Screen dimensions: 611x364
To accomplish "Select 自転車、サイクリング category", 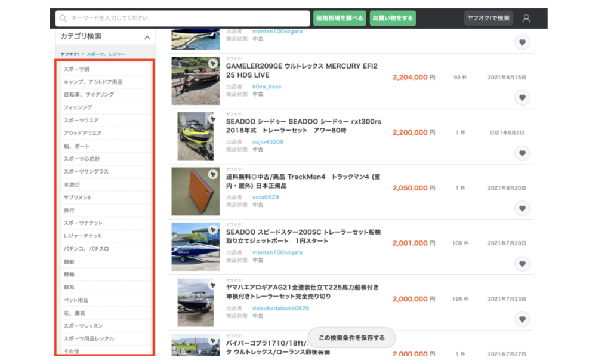I will [89, 94].
